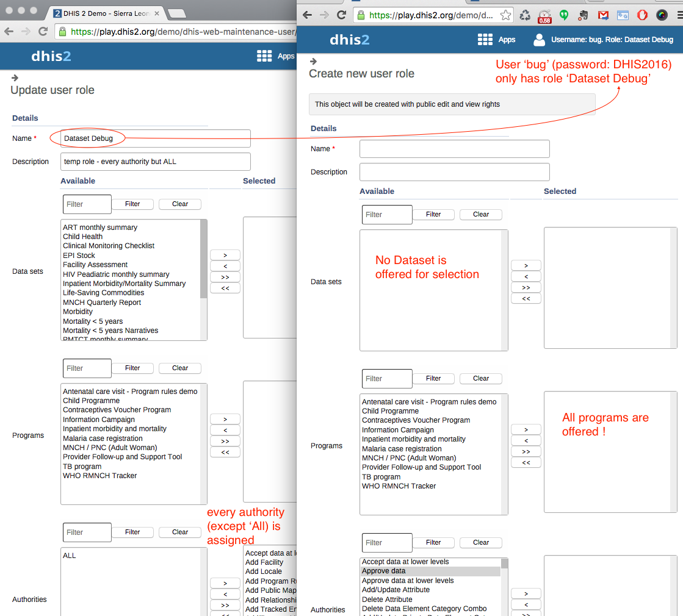Image resolution: width=683 pixels, height=616 pixels.
Task: Bookmark the page with the star icon
Action: point(505,15)
